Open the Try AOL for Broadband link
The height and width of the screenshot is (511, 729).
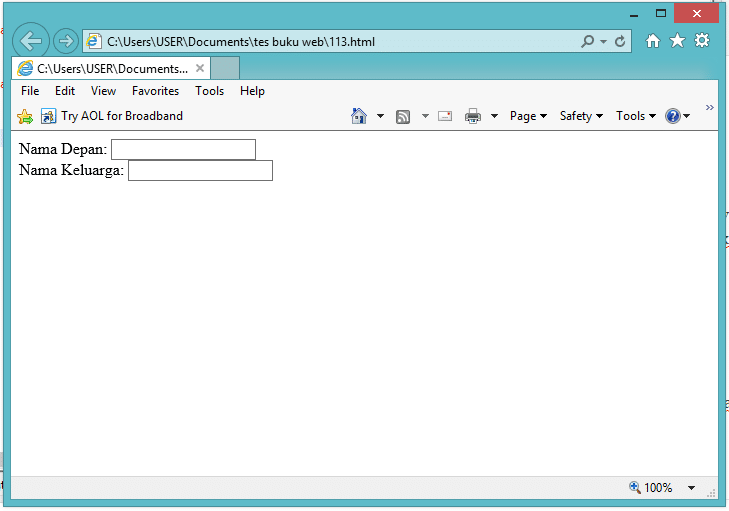pyautogui.click(x=112, y=116)
